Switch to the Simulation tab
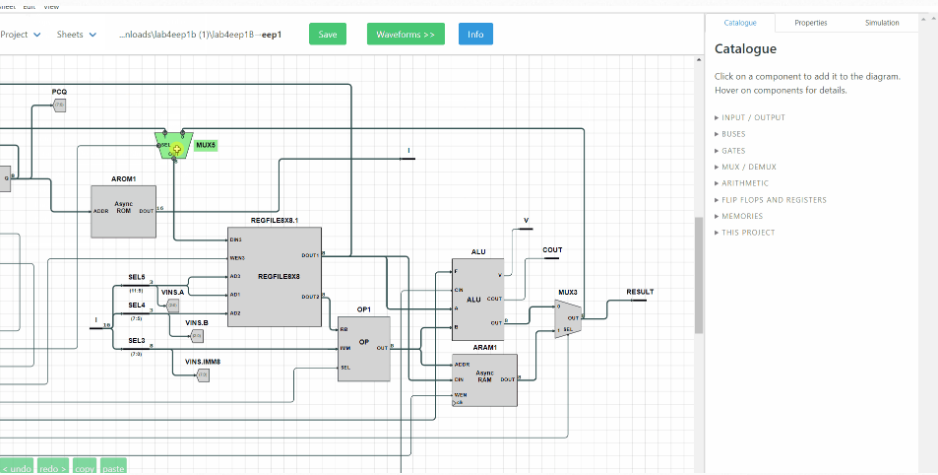The image size is (938, 475). coord(881,22)
